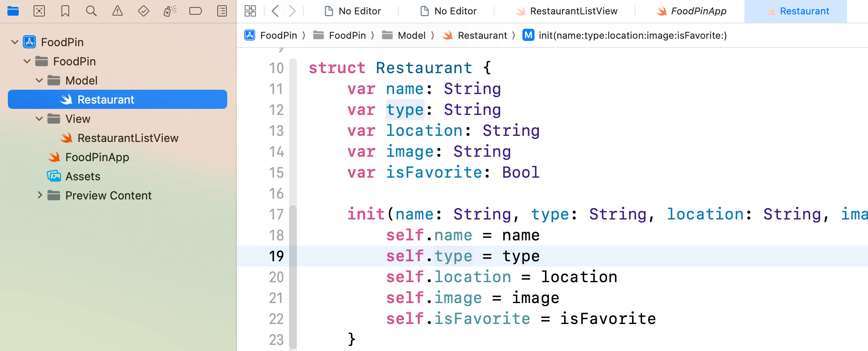The image size is (868, 351).
Task: Expand the Preview Content folder
Action: coord(40,195)
